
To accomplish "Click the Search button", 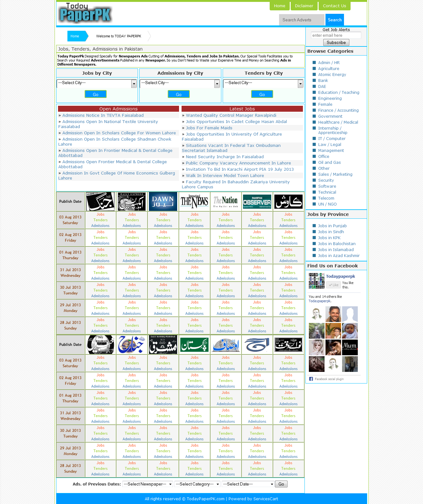I will (335, 20).
